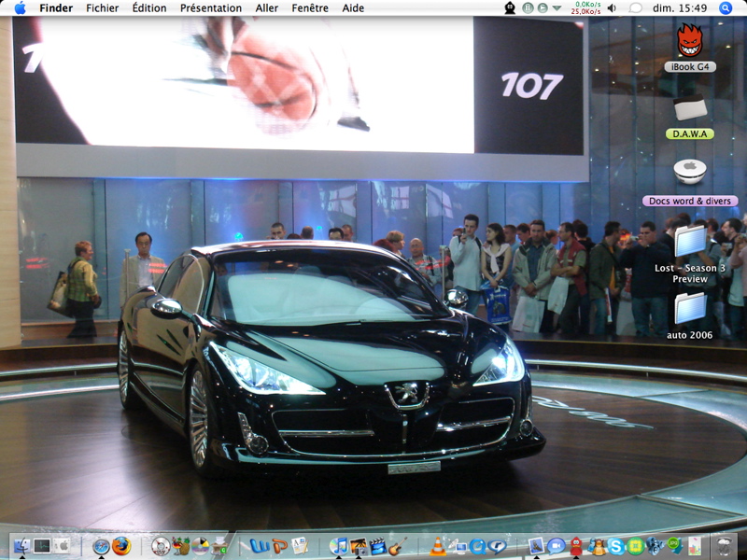Launch iTunes from the Dock
Image resolution: width=747 pixels, height=560 pixels.
[x=338, y=546]
